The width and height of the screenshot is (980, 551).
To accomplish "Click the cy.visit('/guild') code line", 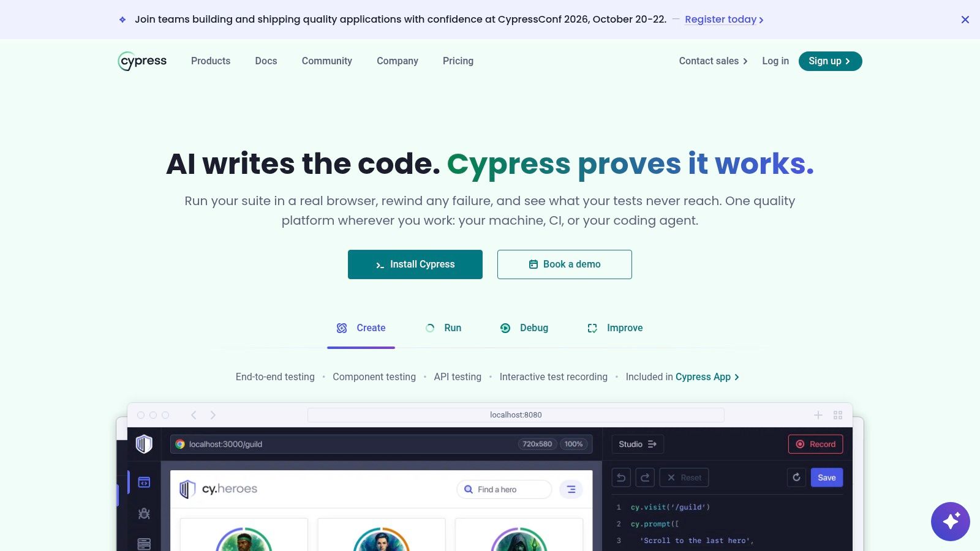I will tap(671, 508).
